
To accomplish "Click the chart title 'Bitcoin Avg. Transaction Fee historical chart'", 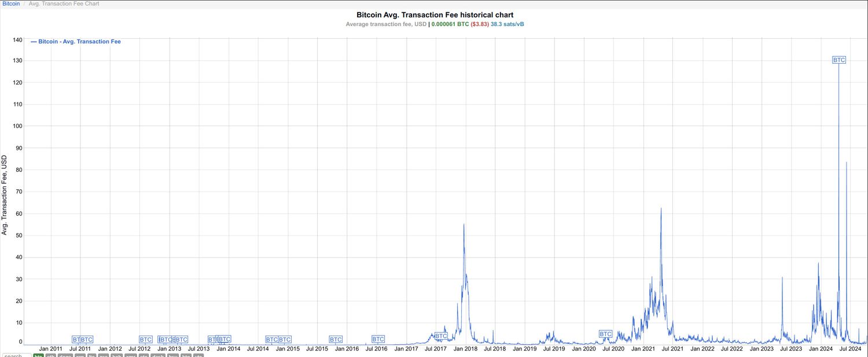I will click(435, 14).
